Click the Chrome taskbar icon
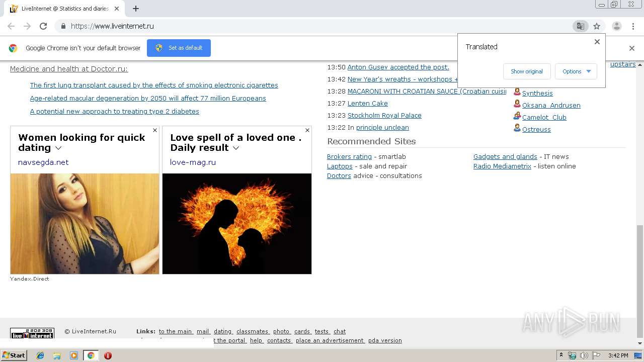Viewport: 644px width, 362px height. [91, 355]
